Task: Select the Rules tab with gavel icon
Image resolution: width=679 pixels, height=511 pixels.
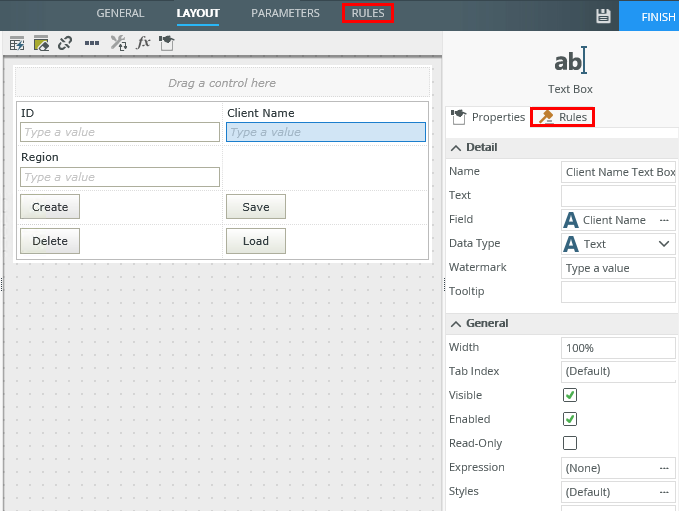Action: click(x=563, y=117)
